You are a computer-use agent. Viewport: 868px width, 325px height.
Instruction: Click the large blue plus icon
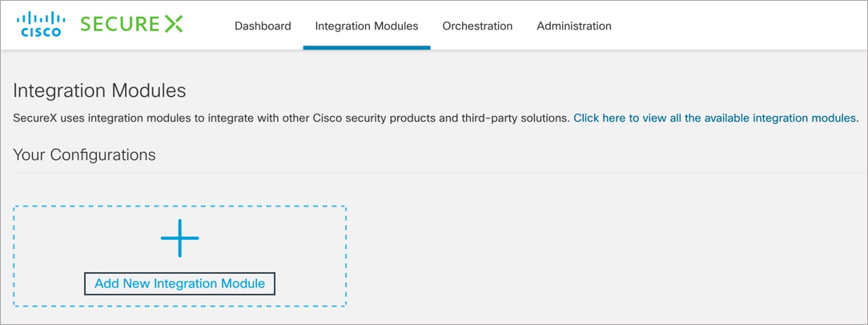click(x=180, y=238)
